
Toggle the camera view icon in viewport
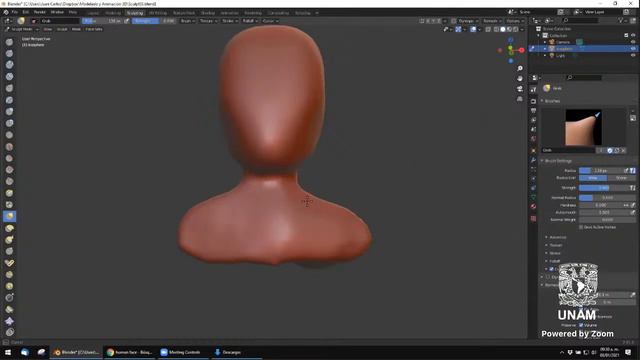tap(520, 89)
